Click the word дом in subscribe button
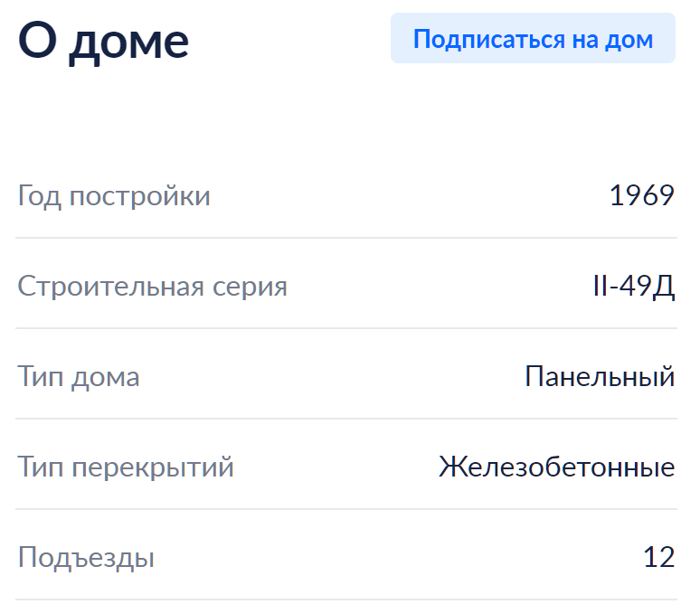 (x=629, y=39)
